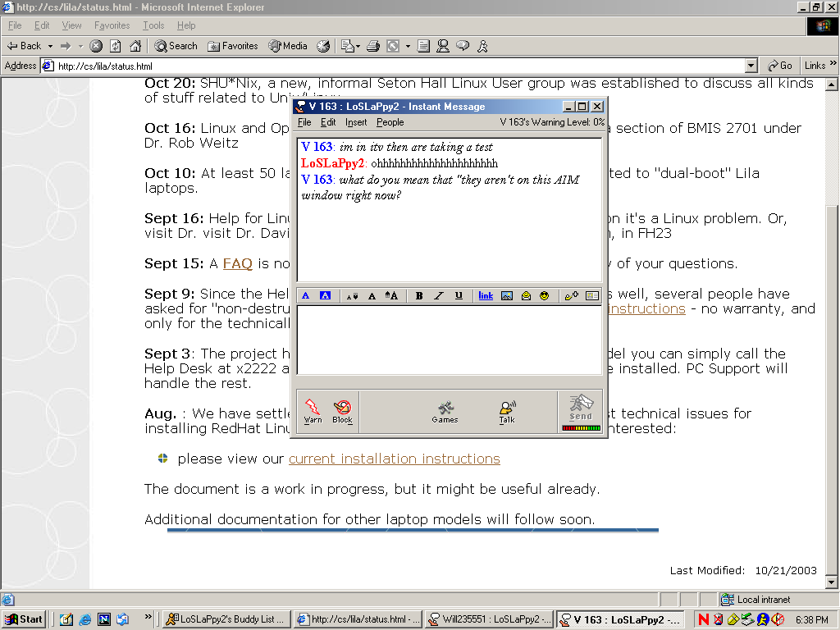This screenshot has width=840, height=630.
Task: Click the Windows Start button
Action: [x=24, y=619]
